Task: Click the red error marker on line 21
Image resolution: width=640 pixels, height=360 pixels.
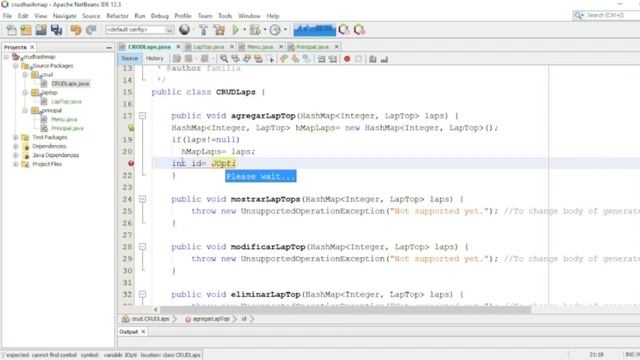Action: click(131, 163)
